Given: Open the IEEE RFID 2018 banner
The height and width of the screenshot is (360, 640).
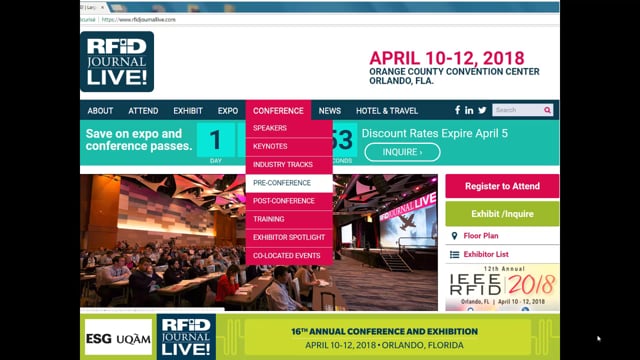Looking at the screenshot, I should [x=502, y=288].
